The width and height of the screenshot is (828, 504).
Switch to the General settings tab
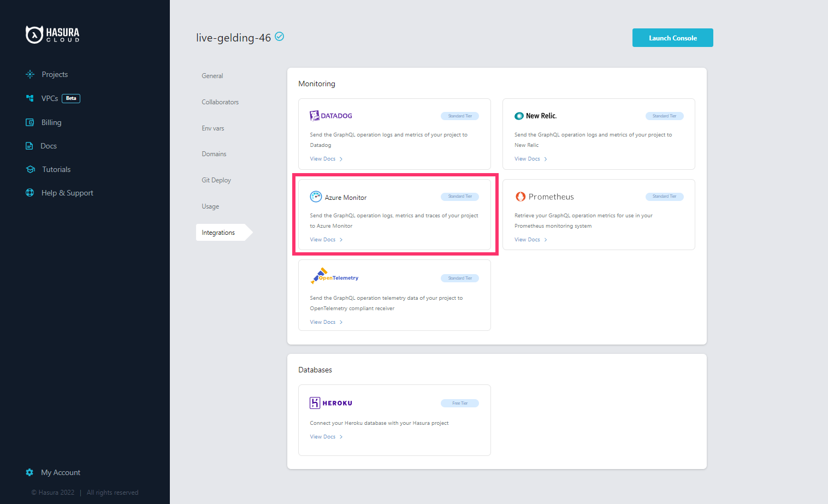pyautogui.click(x=212, y=75)
